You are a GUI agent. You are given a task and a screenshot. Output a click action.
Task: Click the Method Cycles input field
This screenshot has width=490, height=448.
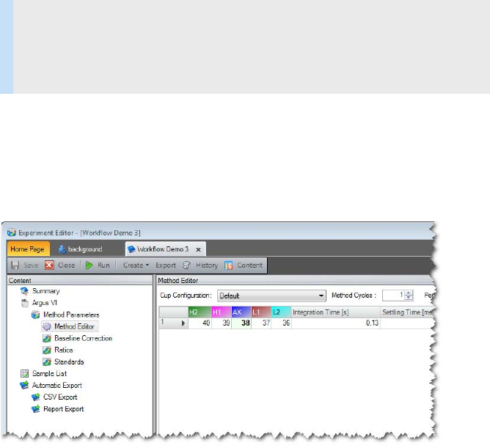coord(393,295)
